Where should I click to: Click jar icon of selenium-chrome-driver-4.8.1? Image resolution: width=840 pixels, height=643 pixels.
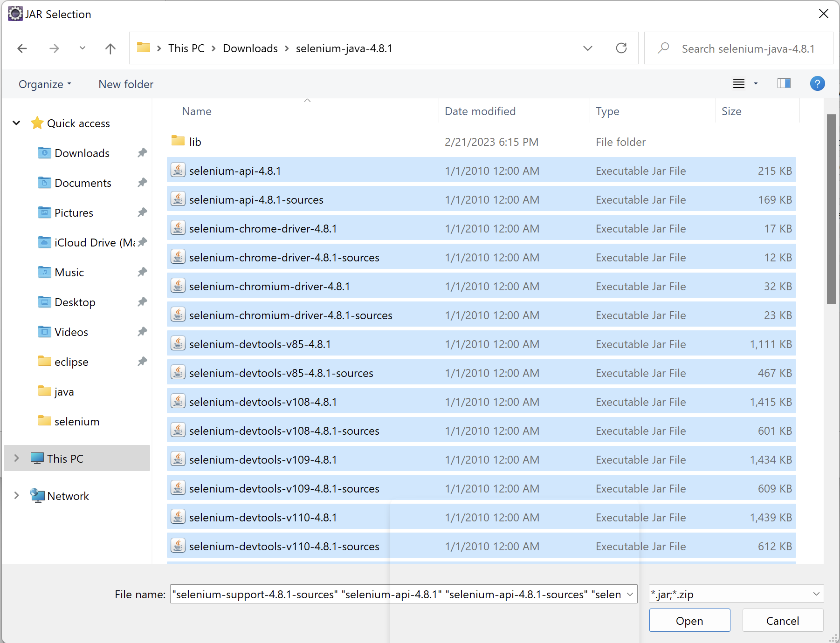click(x=178, y=228)
